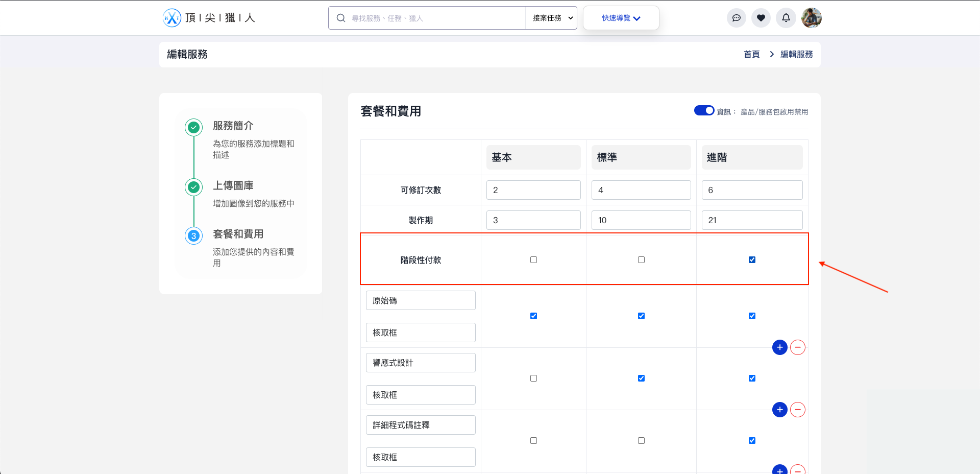Click the user profile avatar
The height and width of the screenshot is (474, 980).
point(811,18)
